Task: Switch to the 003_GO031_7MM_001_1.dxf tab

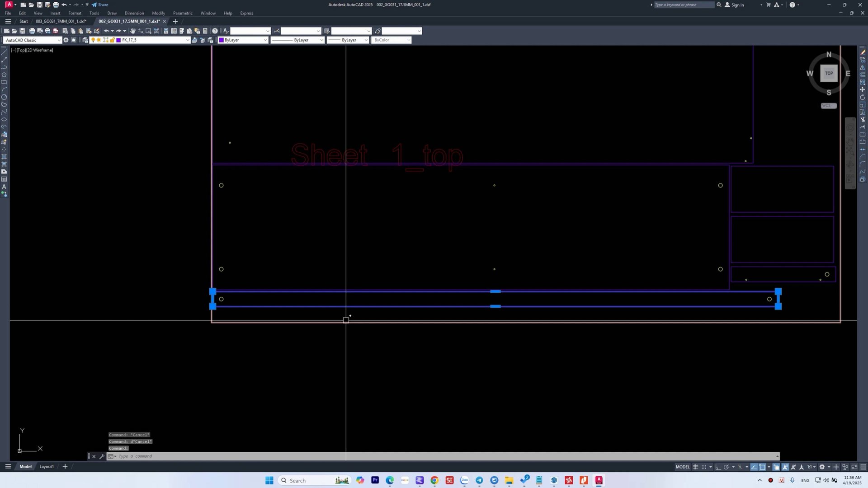Action: point(61,21)
